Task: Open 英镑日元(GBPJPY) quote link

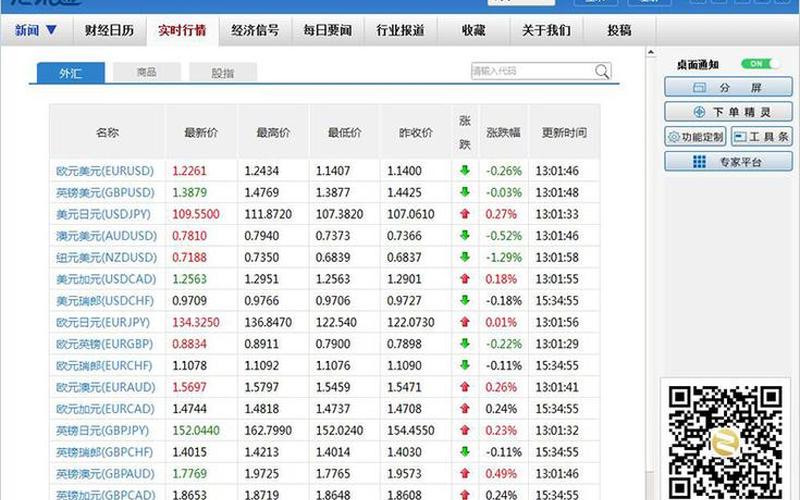Action: tap(102, 431)
